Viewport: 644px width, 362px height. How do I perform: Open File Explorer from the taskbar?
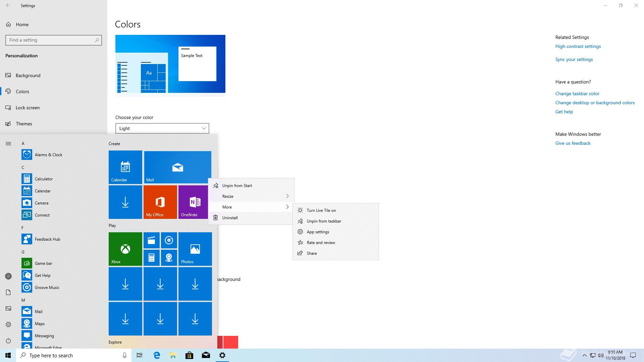(x=173, y=355)
